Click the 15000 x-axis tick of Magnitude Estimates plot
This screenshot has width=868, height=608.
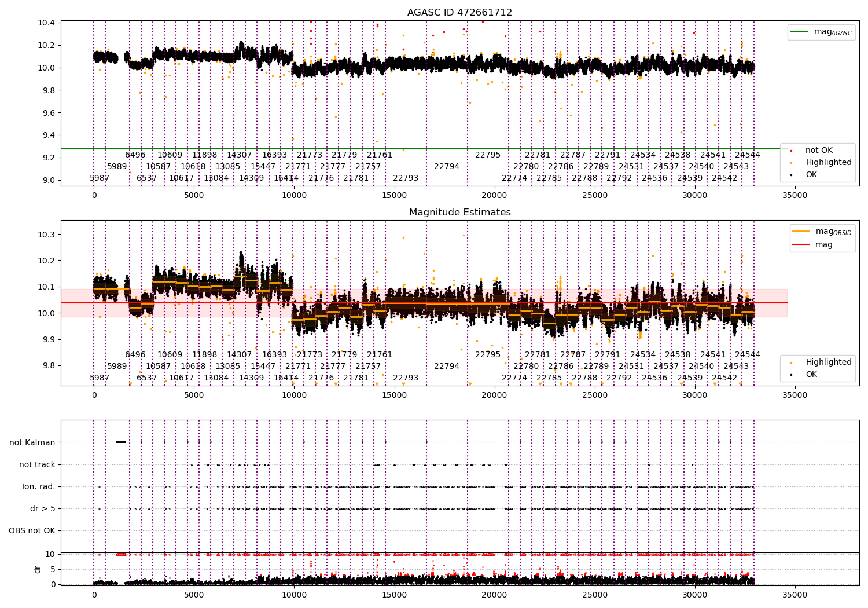[x=394, y=395]
